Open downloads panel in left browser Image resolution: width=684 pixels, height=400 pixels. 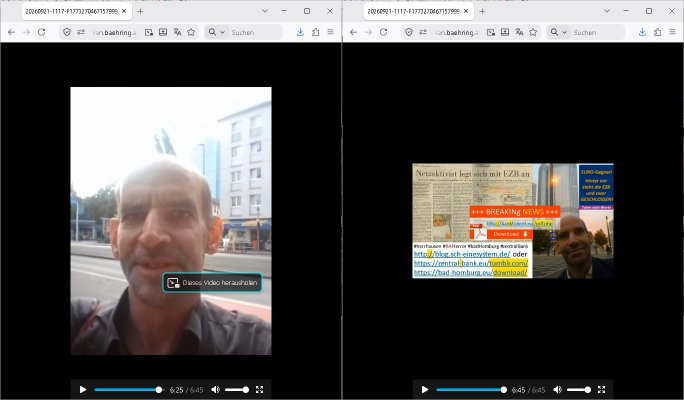click(300, 32)
